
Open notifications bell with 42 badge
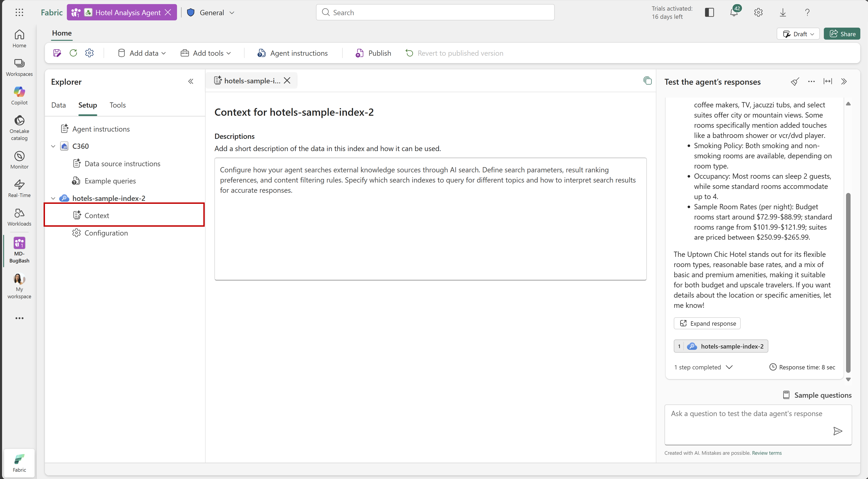[734, 12]
